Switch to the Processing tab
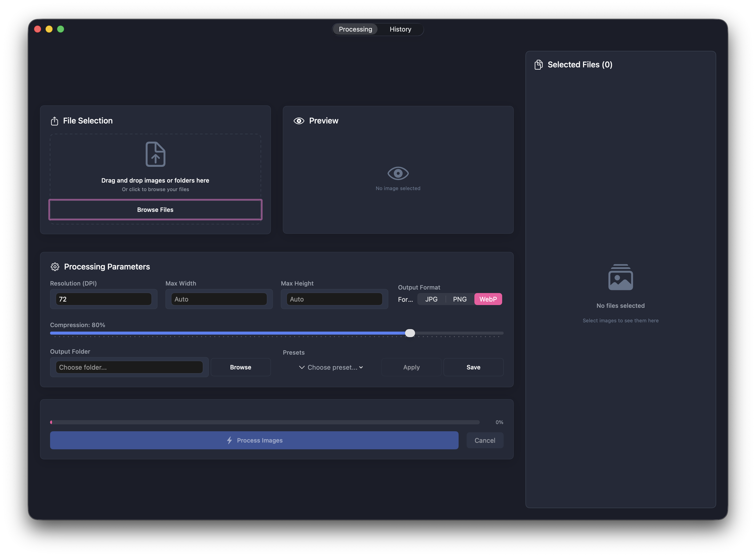The width and height of the screenshot is (756, 557). (355, 29)
